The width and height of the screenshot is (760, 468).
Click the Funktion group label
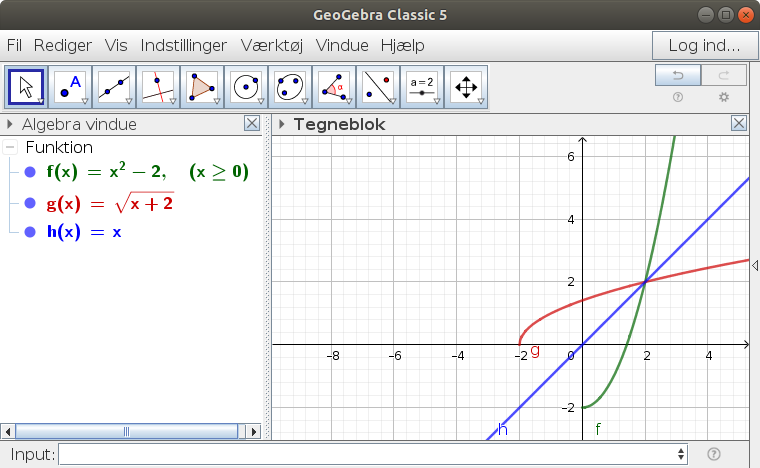[59, 147]
